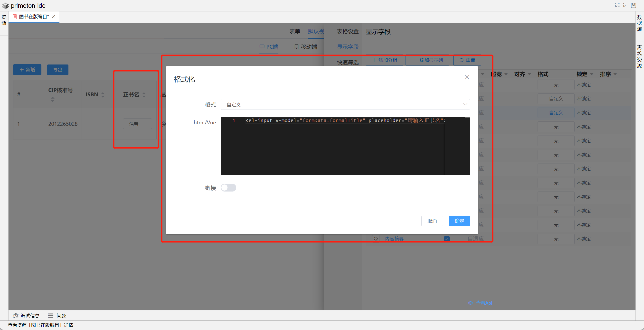Open the 格式 dropdown showing 自定义

point(345,104)
